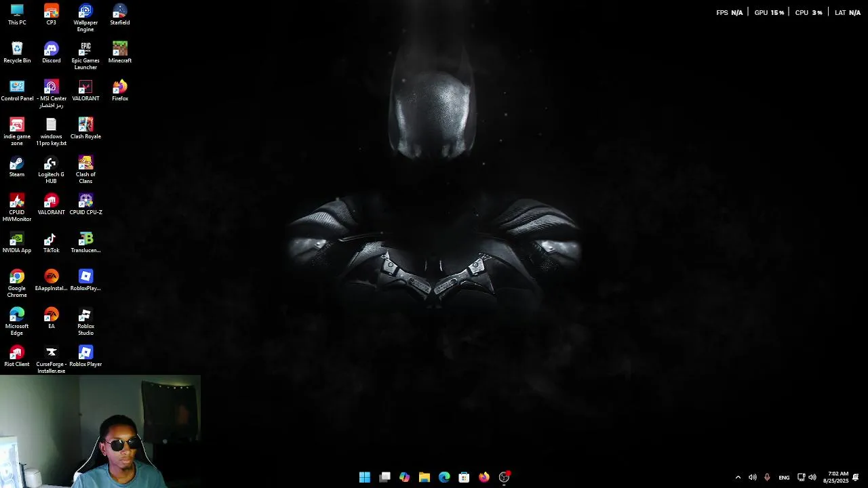Select the Discord desktop shortcut
Screen dimensions: 868x488
(x=51, y=52)
